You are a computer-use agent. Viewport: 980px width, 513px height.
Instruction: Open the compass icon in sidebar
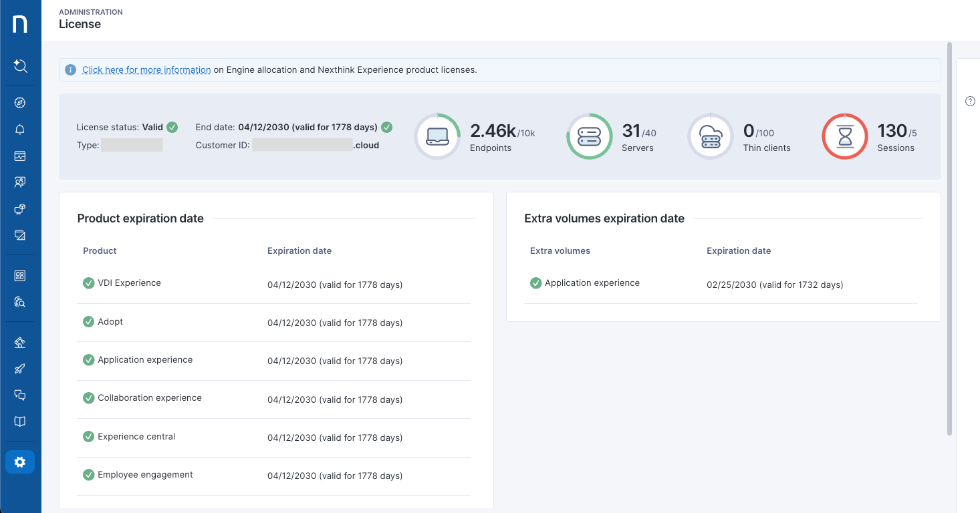click(20, 103)
